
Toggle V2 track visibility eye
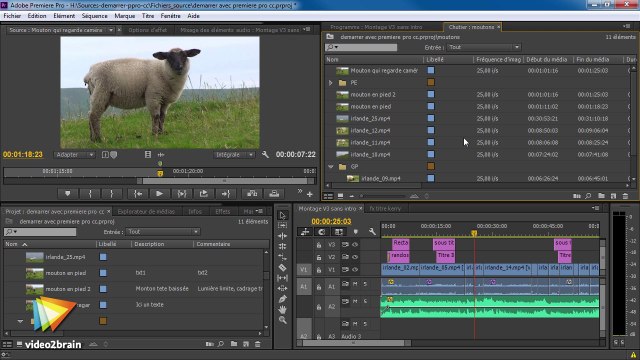(355, 257)
